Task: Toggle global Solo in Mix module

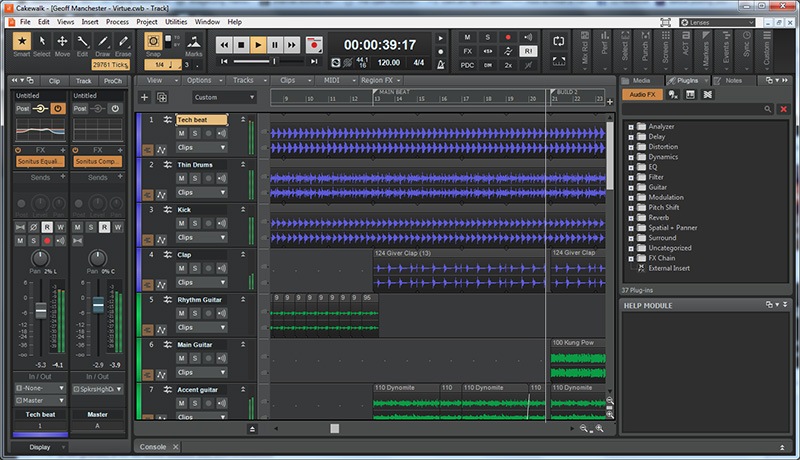Action: tap(487, 37)
